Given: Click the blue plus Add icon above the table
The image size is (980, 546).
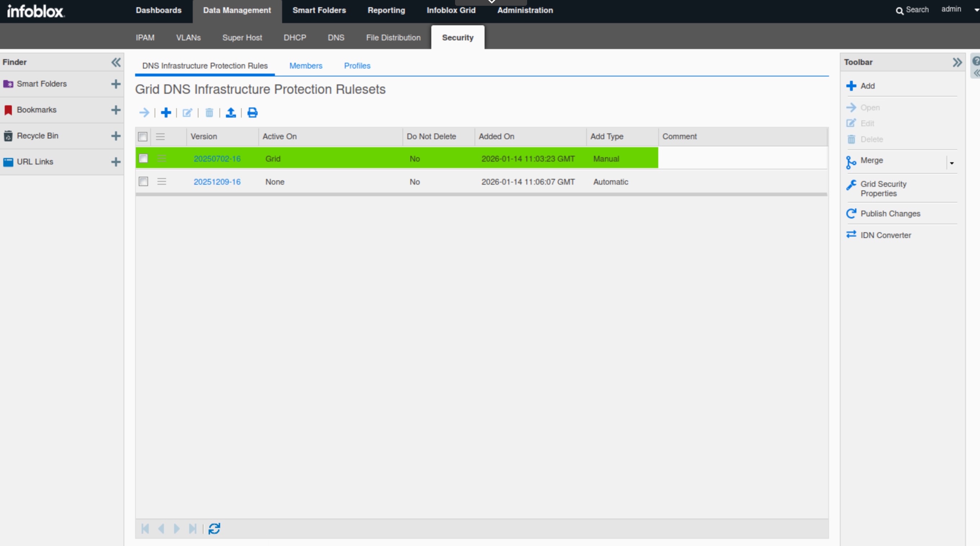Looking at the screenshot, I should [166, 113].
